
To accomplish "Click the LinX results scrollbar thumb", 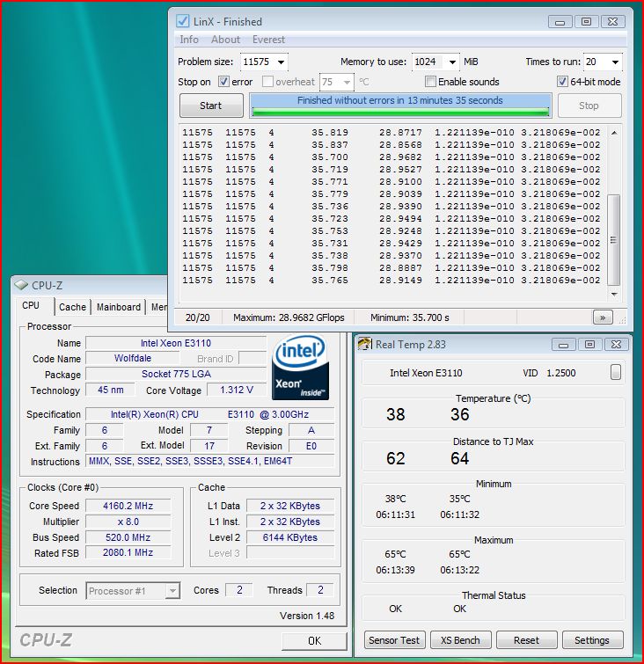I will [614, 240].
